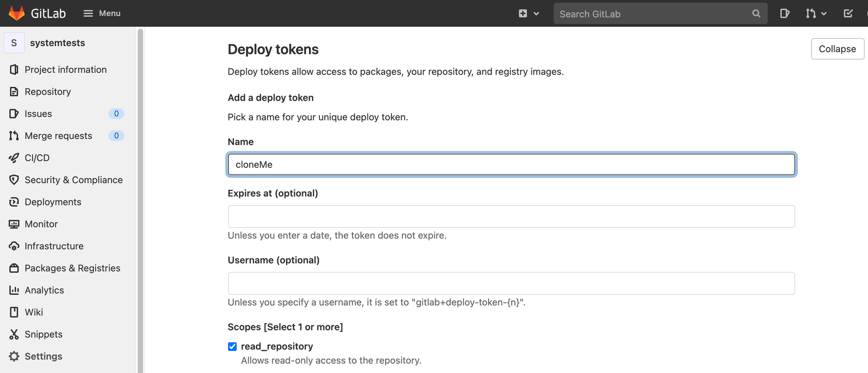Open the systemtests project link
Screen dimensions: 868x373
(x=57, y=43)
